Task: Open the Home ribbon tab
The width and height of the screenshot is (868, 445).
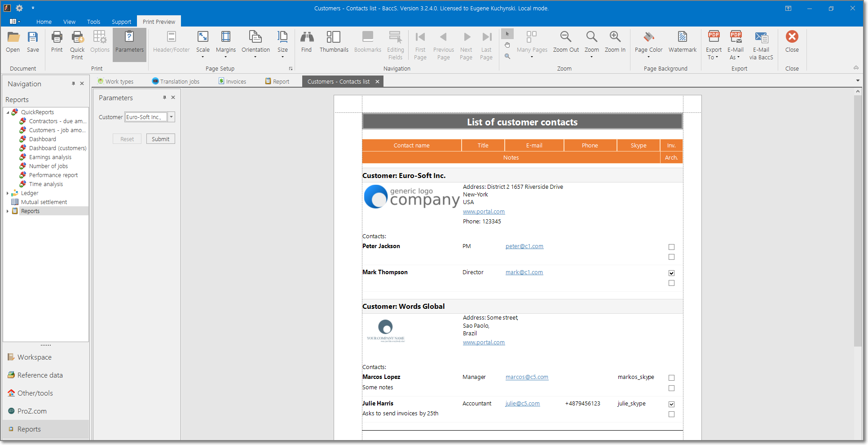Action: coord(44,22)
